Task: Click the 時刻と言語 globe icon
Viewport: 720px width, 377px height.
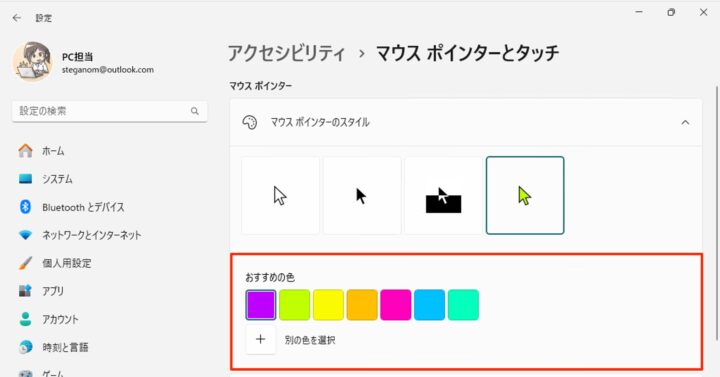Action: (x=26, y=347)
